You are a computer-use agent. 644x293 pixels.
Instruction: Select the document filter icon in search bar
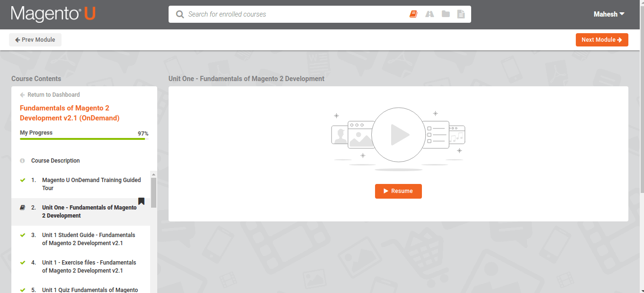(x=461, y=14)
